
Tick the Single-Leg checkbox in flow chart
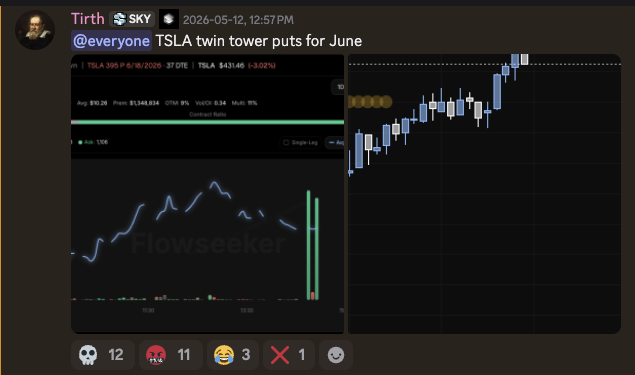click(286, 143)
